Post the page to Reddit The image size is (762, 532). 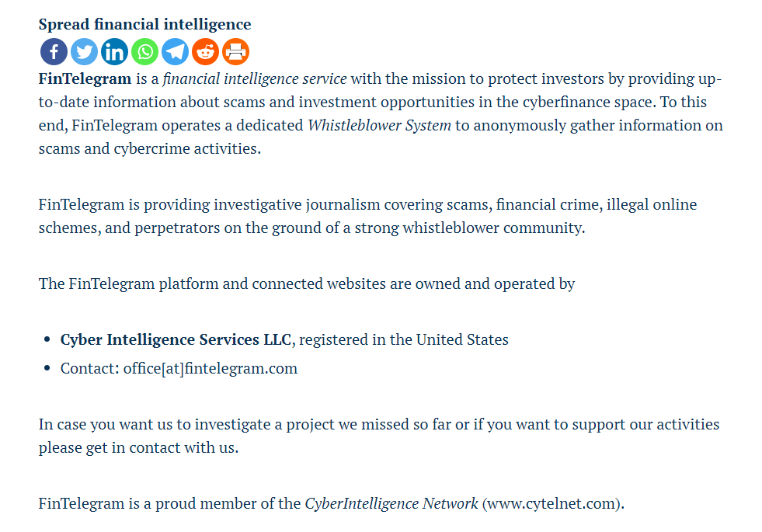(x=205, y=52)
